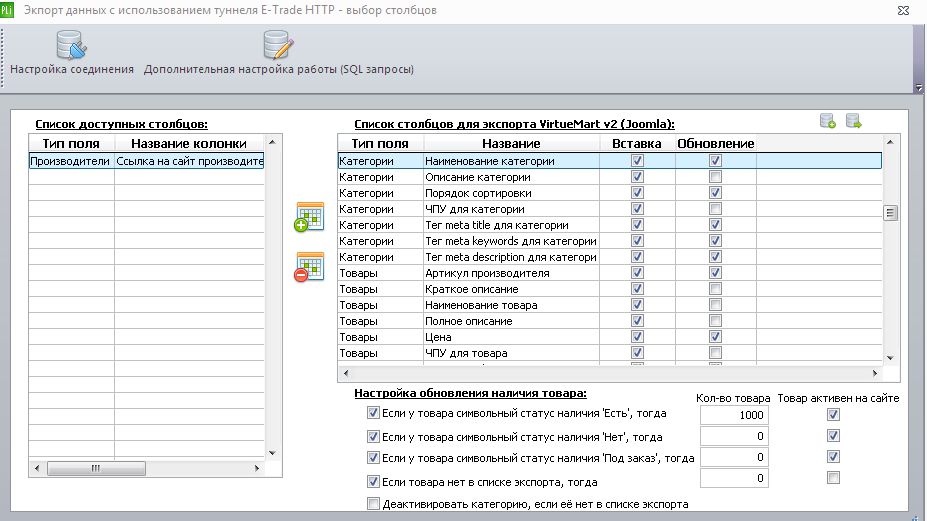Click the PLI application icon in title bar
Viewport: 927px width, 521px height.
(x=7, y=10)
